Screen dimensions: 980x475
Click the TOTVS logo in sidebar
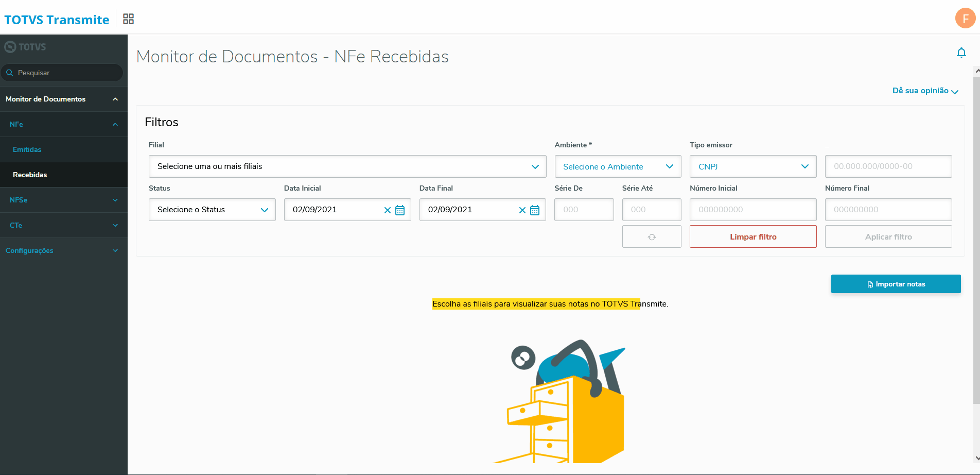(25, 47)
